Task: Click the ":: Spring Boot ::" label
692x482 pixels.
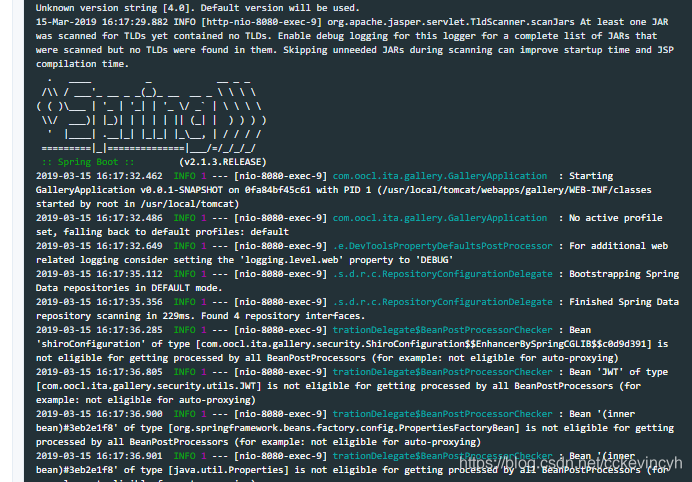Action: [x=88, y=162]
